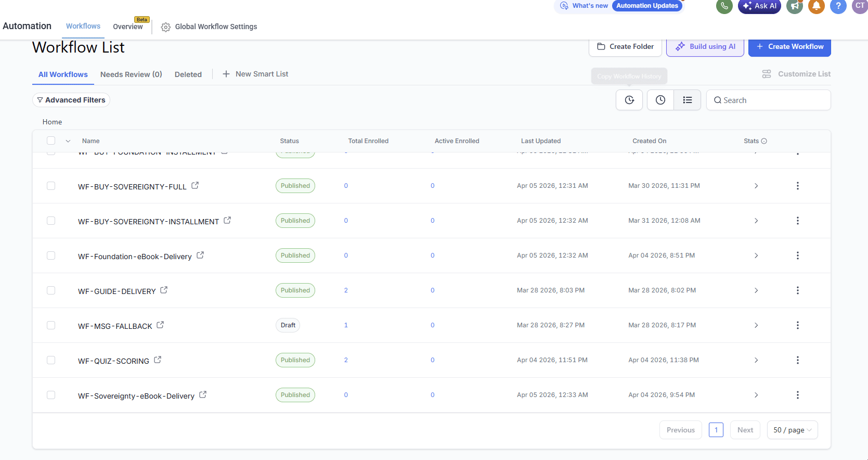Select page 1 in pagination
Image resolution: width=868 pixels, height=460 pixels.
coord(716,430)
